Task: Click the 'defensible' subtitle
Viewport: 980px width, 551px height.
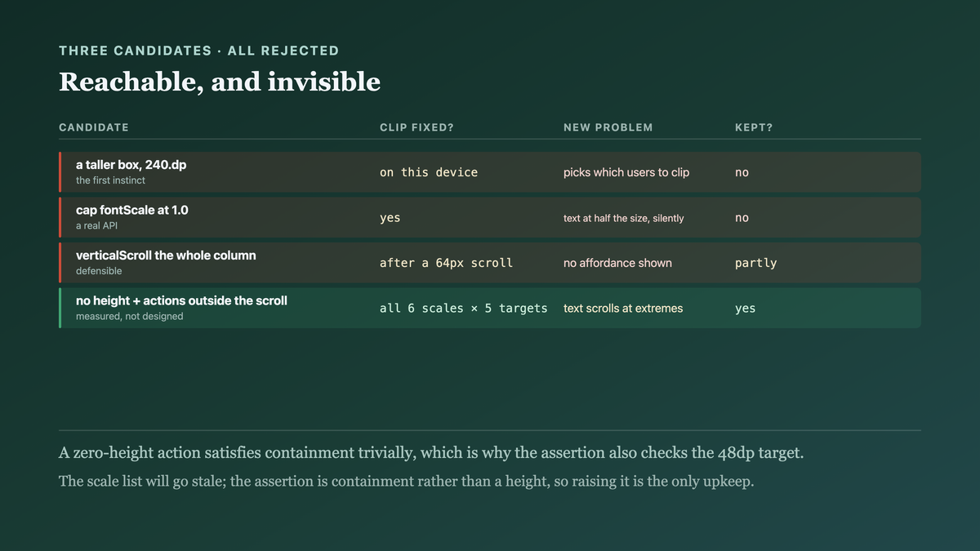Action: [99, 271]
